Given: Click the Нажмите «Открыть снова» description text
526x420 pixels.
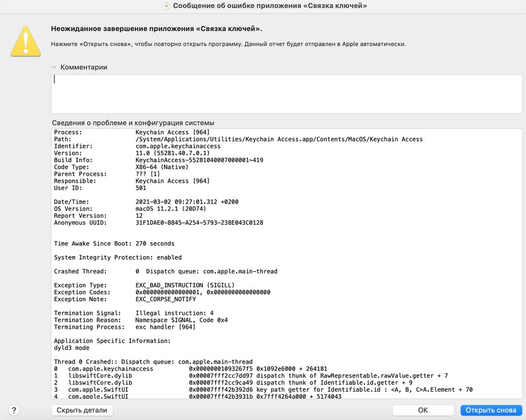Looking at the screenshot, I should pyautogui.click(x=229, y=44).
